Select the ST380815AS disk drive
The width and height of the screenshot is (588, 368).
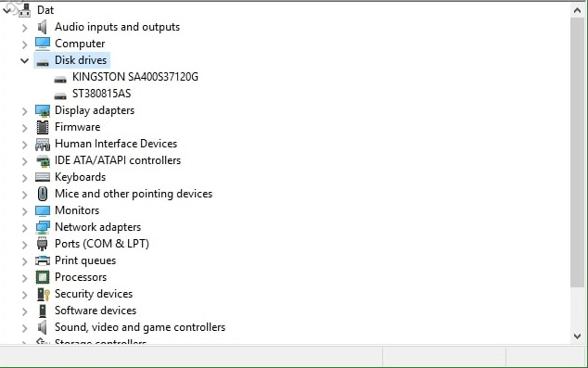101,94
